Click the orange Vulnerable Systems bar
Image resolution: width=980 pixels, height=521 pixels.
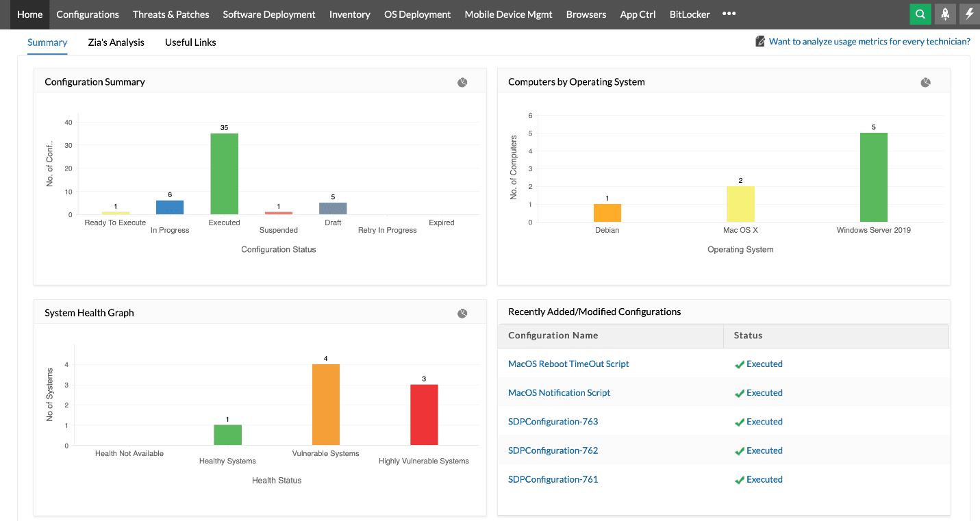[325, 405]
